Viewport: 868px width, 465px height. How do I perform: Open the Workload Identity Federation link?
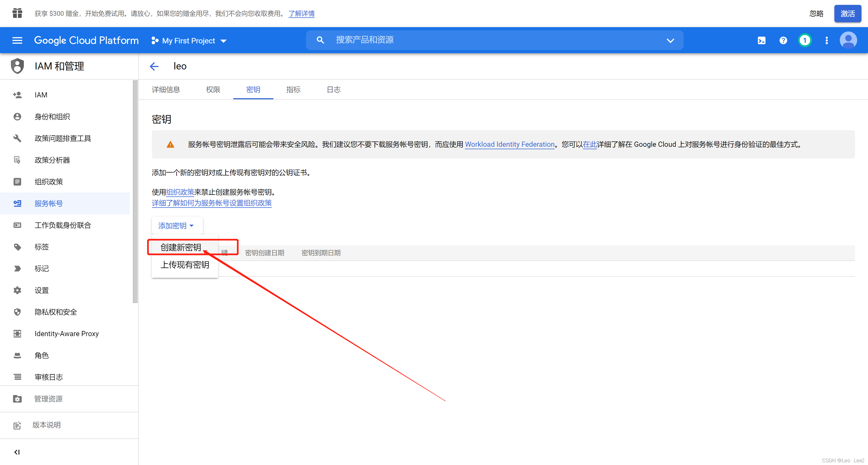(509, 145)
